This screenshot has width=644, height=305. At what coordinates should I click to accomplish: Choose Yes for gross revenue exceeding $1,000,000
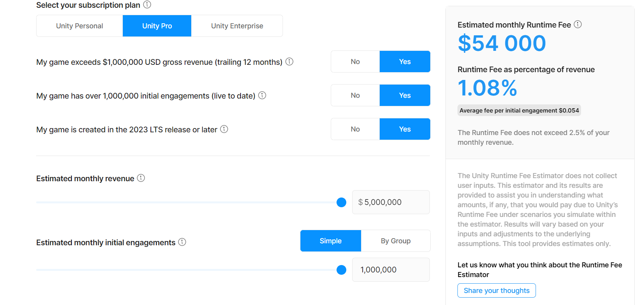click(405, 62)
